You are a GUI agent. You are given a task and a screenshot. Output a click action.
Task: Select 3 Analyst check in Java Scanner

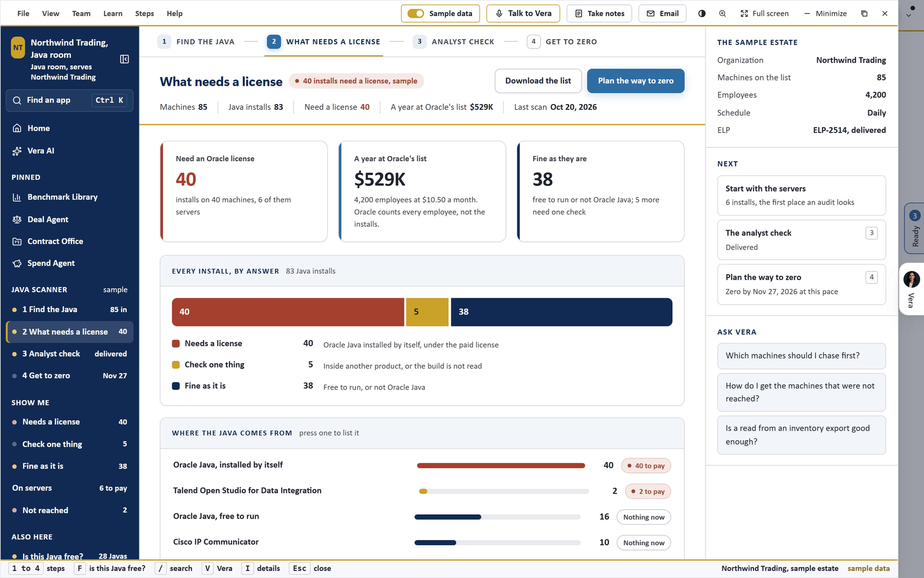(70, 354)
